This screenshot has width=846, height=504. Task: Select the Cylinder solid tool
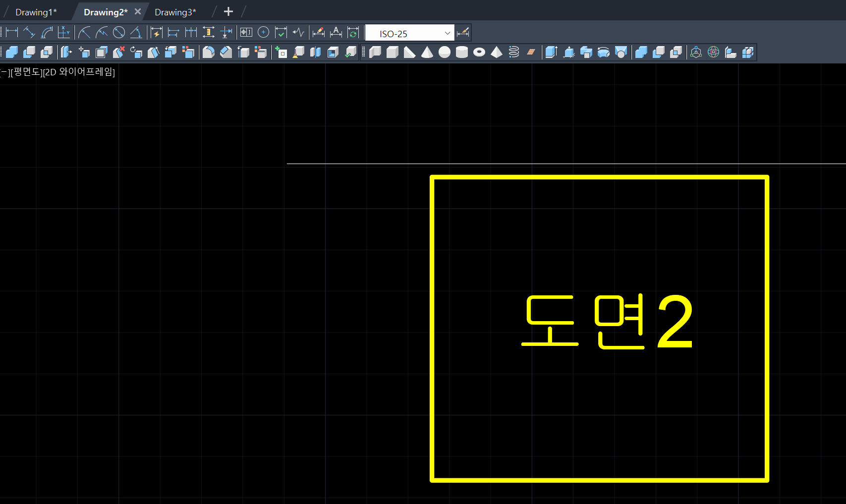(x=462, y=52)
